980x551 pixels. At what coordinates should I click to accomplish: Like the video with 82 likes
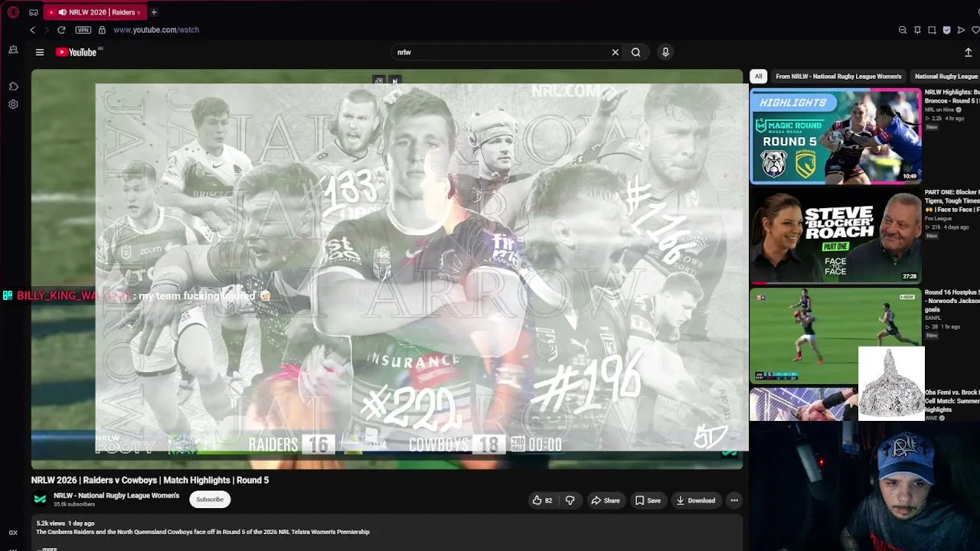542,500
